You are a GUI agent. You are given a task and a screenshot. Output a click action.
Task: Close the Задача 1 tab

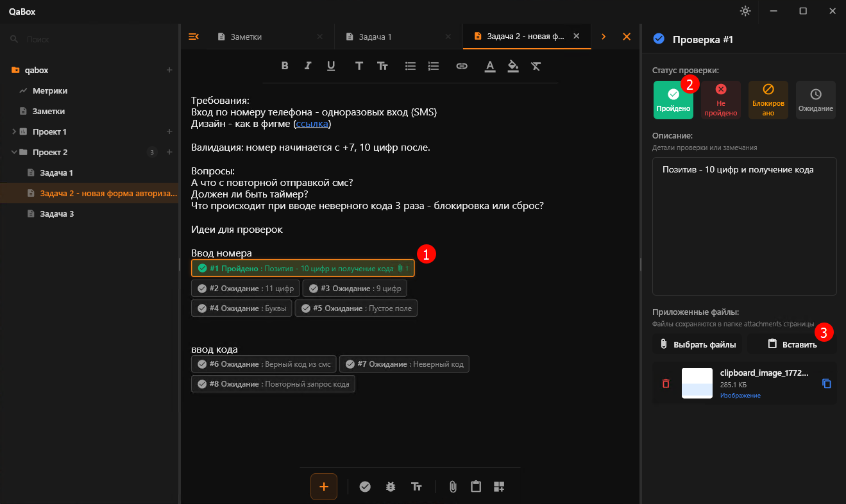tap(448, 37)
